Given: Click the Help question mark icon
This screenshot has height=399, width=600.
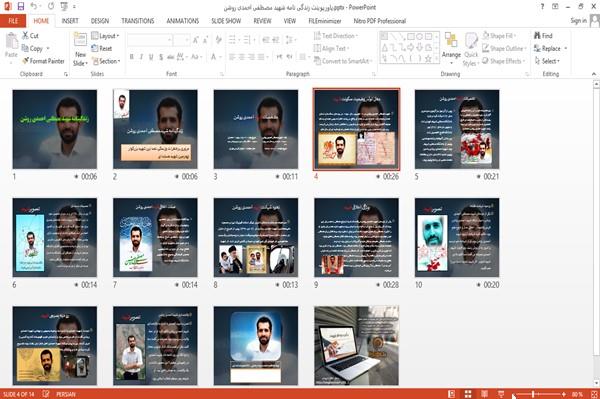Looking at the screenshot, I should click(x=542, y=7).
